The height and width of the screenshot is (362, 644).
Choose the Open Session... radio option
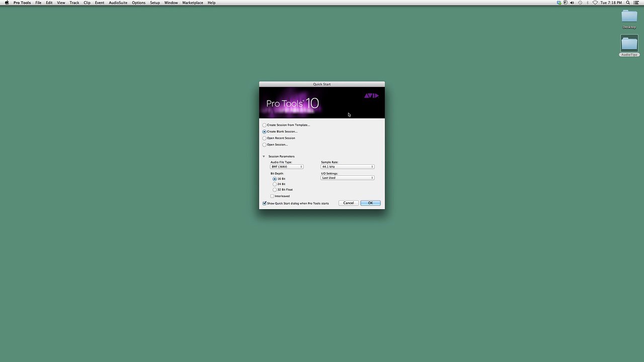point(265,145)
